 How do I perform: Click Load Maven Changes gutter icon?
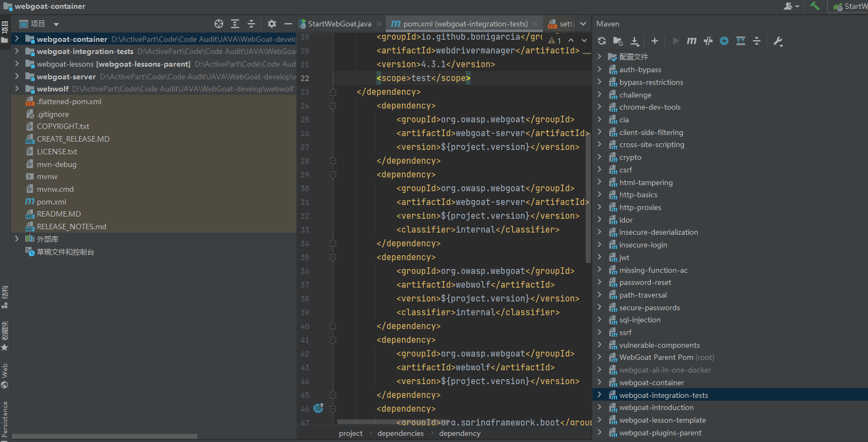tap(319, 408)
